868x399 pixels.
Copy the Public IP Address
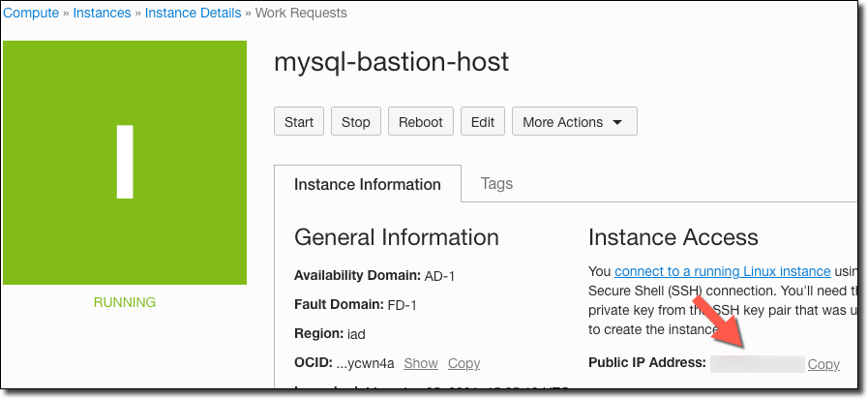pyautogui.click(x=823, y=364)
